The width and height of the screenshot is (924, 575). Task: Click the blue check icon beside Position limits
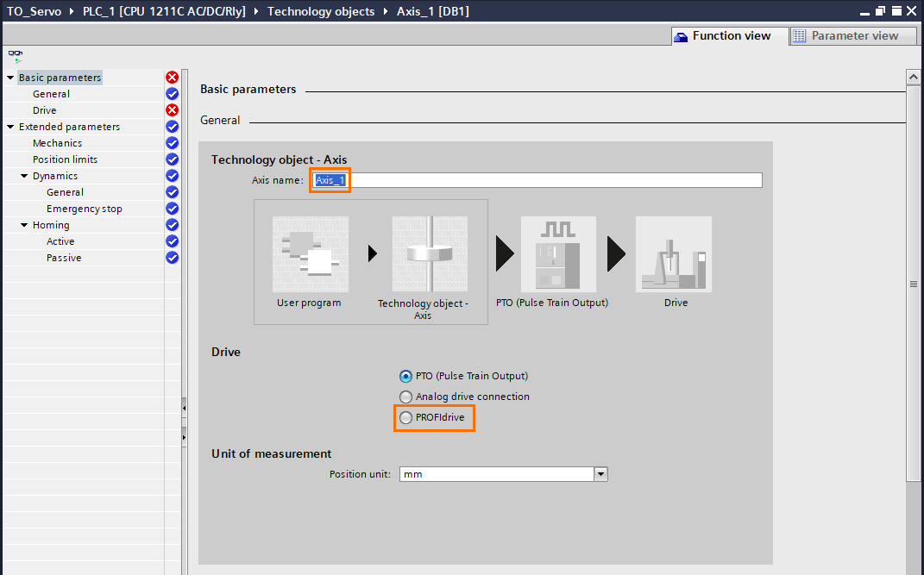click(x=172, y=159)
